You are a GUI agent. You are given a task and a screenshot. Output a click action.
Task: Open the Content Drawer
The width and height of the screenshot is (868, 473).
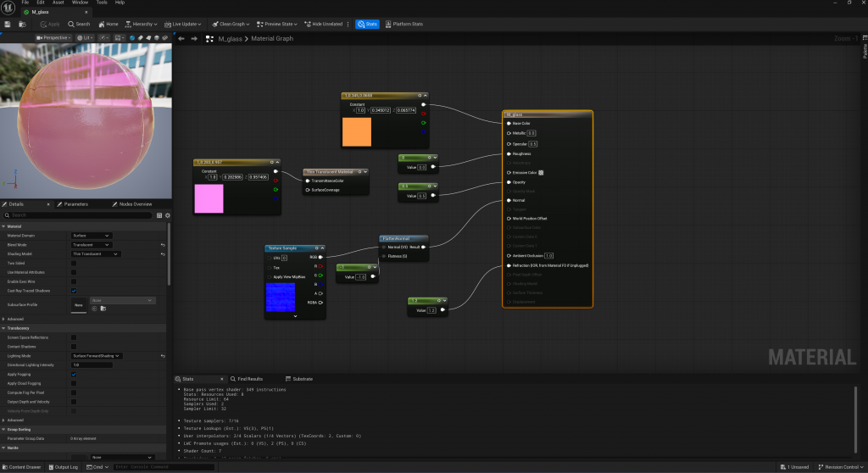22,467
